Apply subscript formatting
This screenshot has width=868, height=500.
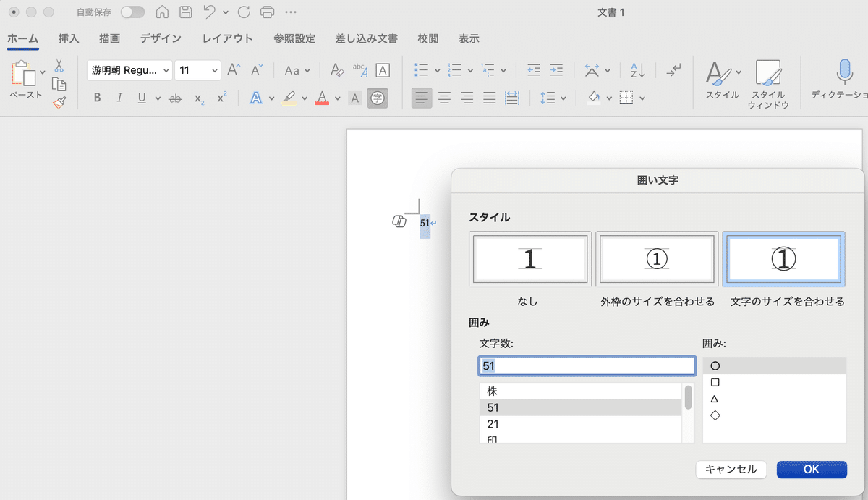pyautogui.click(x=199, y=98)
